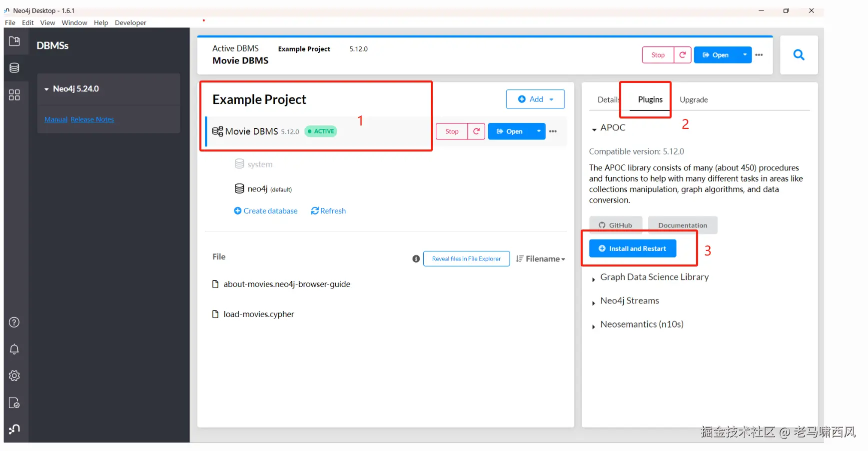The height and width of the screenshot is (451, 868).
Task: Click the neo4j default database icon
Action: pos(239,188)
